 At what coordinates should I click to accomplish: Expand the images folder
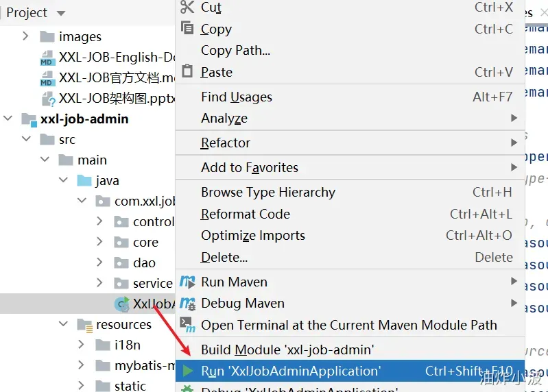[25, 36]
